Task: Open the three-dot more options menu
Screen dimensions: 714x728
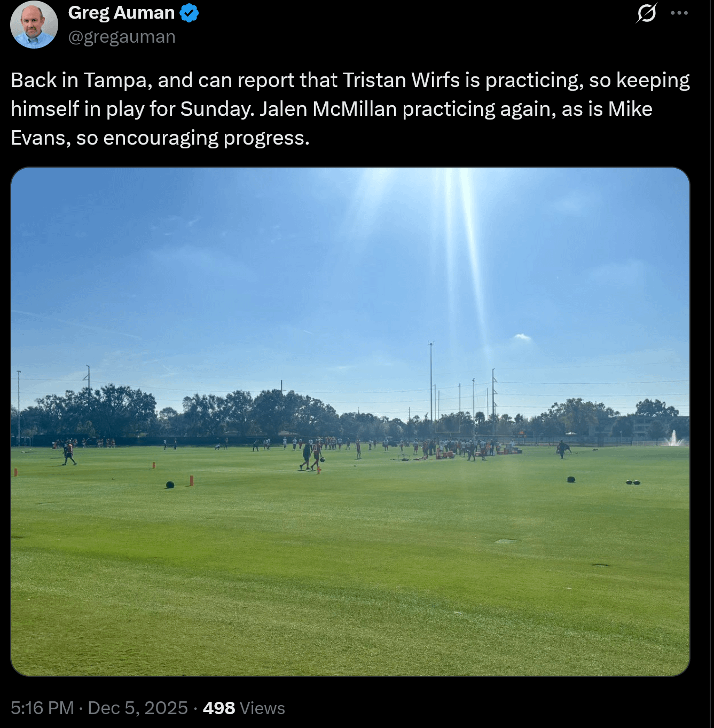Action: coord(679,13)
